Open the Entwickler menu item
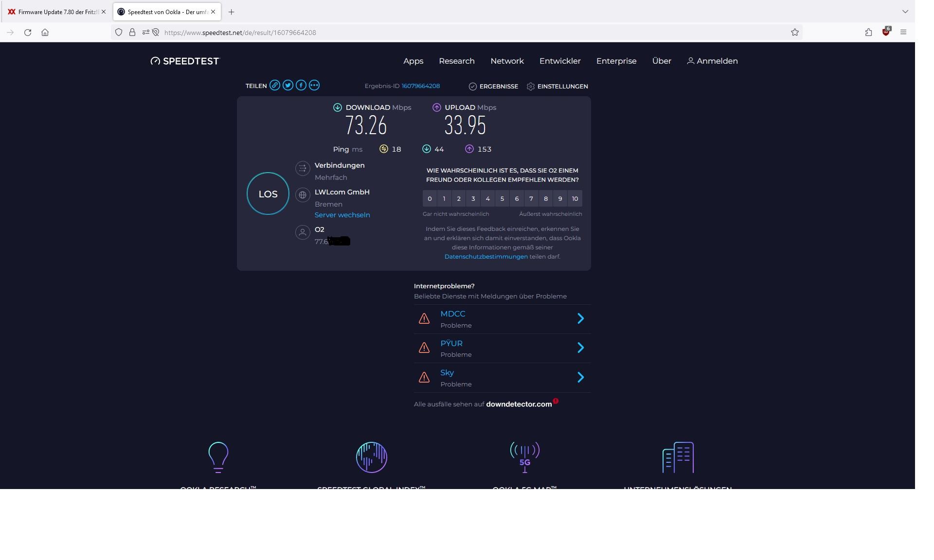934x560 pixels. 560,61
